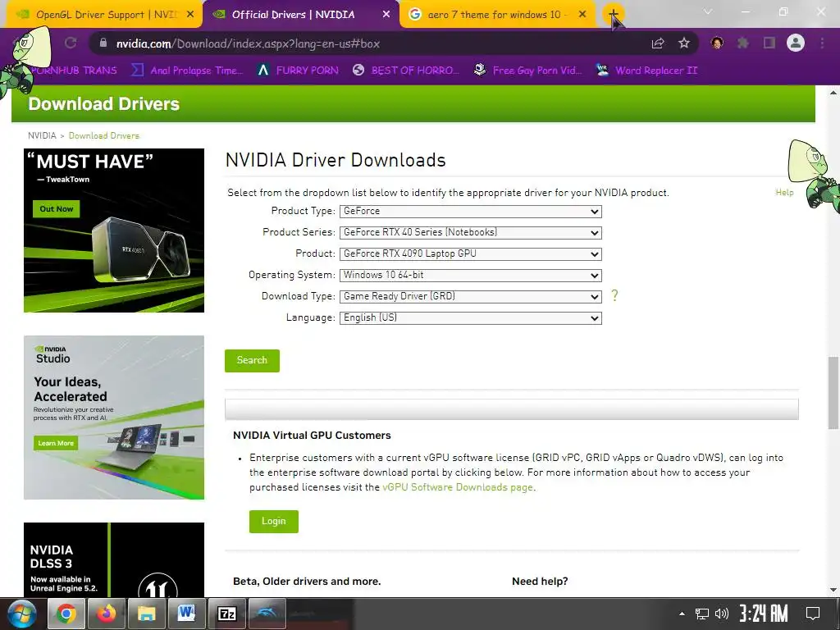Expand the Product Type dropdown
The image size is (840, 630).
point(470,212)
